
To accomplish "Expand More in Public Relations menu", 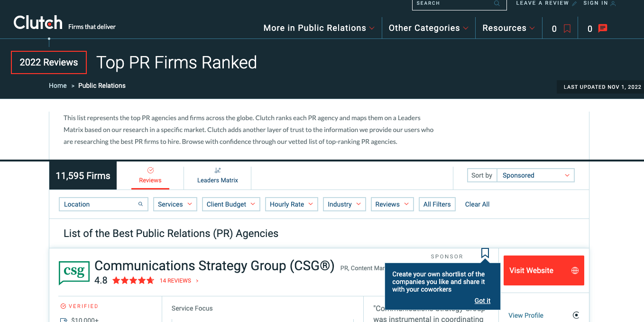I will click(x=319, y=28).
